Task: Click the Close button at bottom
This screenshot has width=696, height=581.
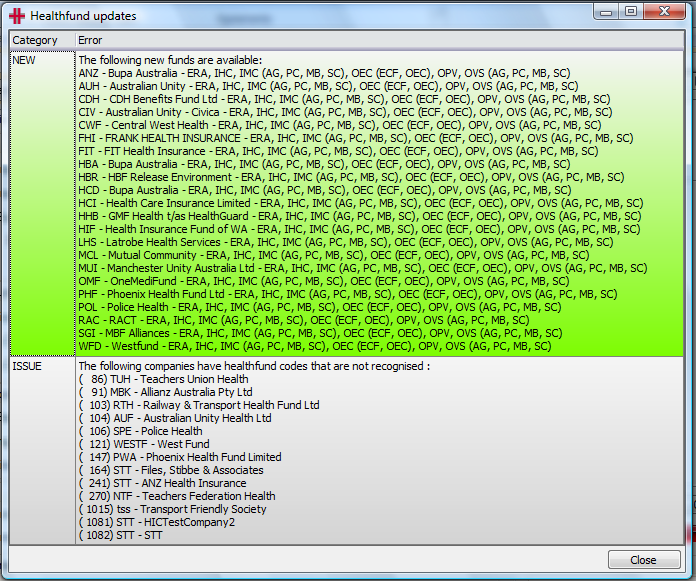Action: (644, 560)
